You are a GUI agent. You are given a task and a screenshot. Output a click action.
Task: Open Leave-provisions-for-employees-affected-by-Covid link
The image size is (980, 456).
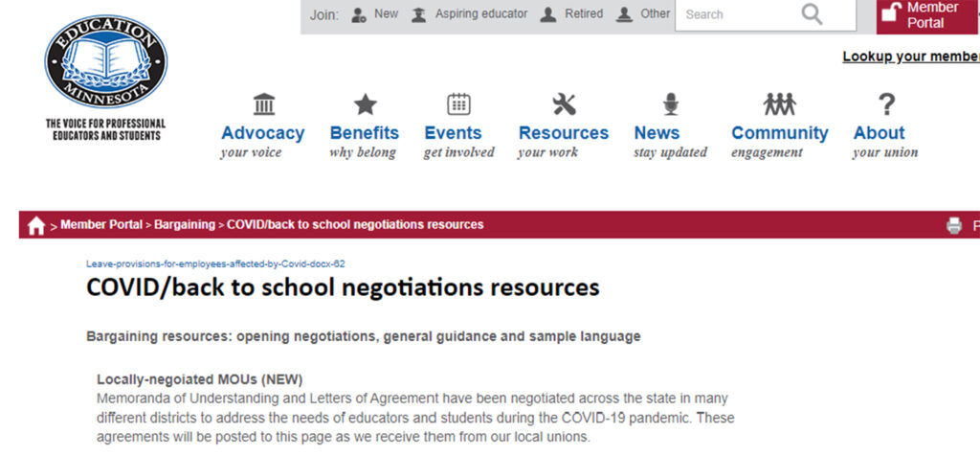[x=215, y=264]
